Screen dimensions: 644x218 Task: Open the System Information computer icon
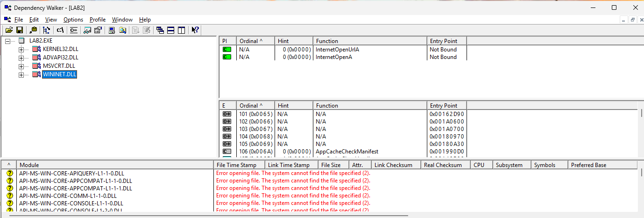112,30
